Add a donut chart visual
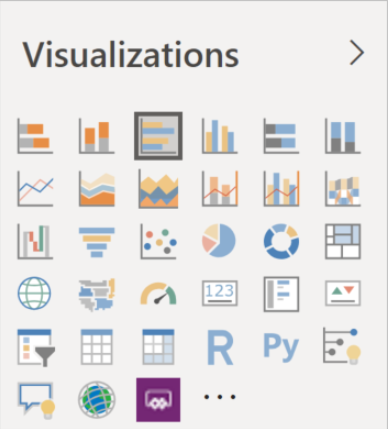The image size is (388, 429). pyautogui.click(x=281, y=241)
